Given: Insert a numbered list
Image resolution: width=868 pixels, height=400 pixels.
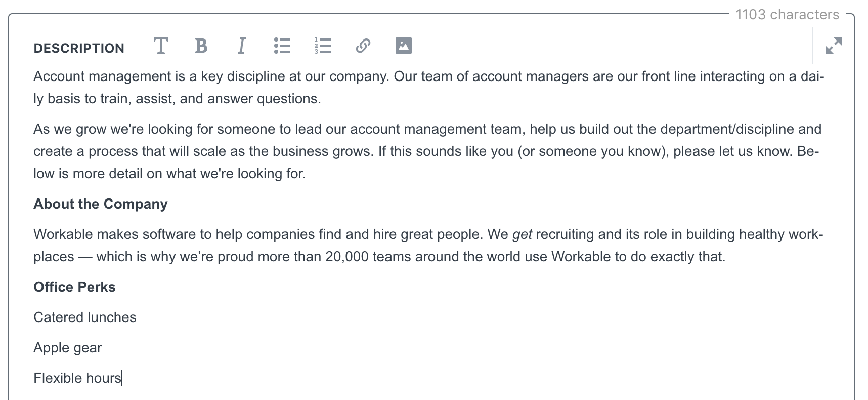Looking at the screenshot, I should (x=323, y=46).
